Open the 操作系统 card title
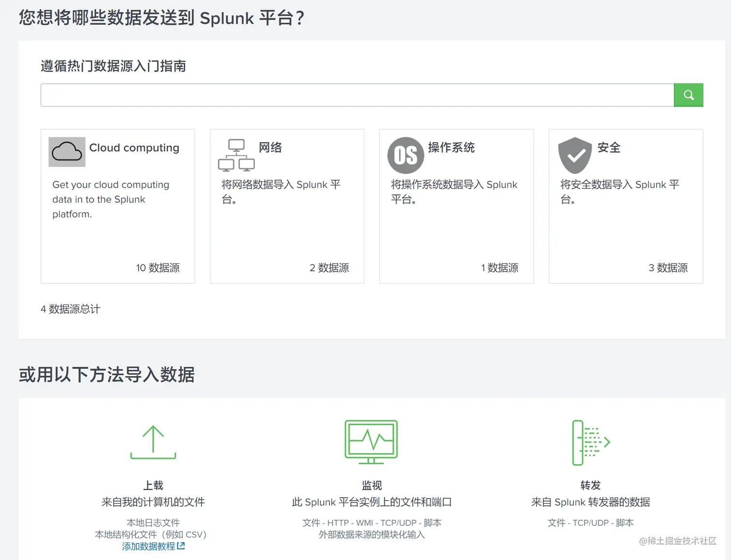The image size is (731, 560). coord(452,147)
